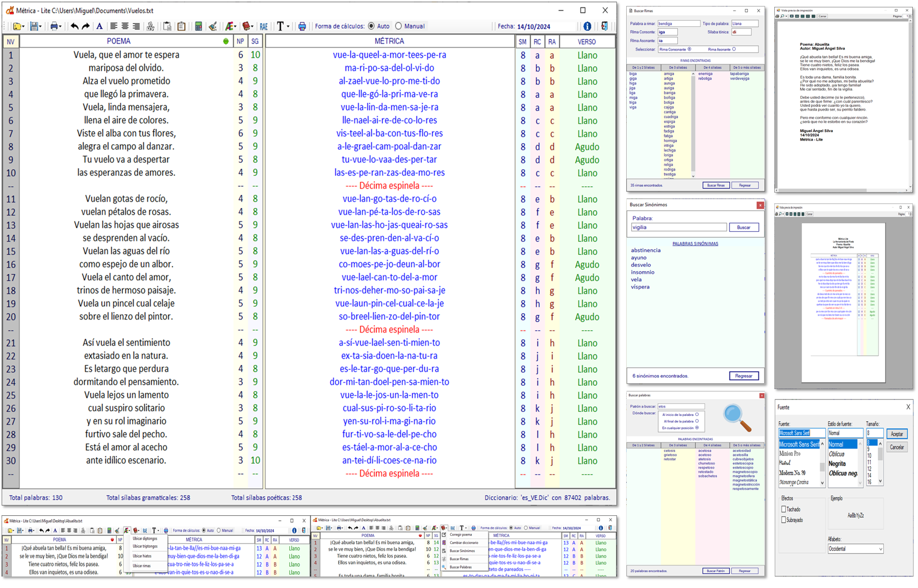Click the red book icon in the Vuelos toolbar

[x=245, y=26]
